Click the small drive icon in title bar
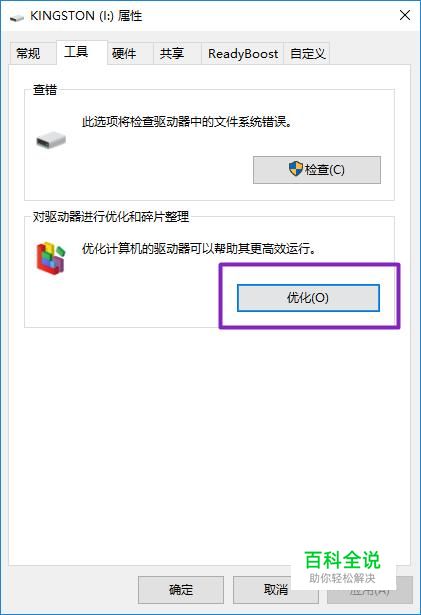Image resolution: width=421 pixels, height=615 pixels. point(16,17)
